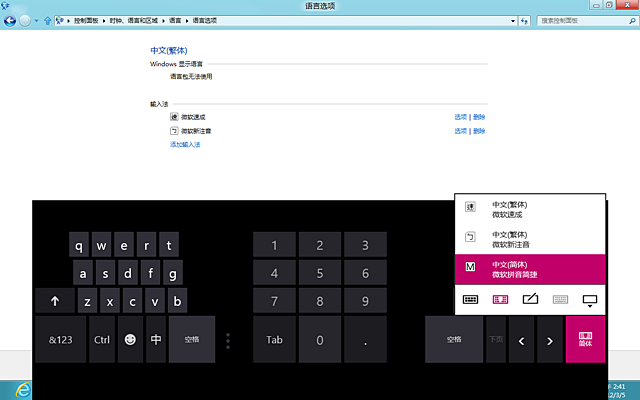Click the control panel icon in the address bar

(60, 20)
